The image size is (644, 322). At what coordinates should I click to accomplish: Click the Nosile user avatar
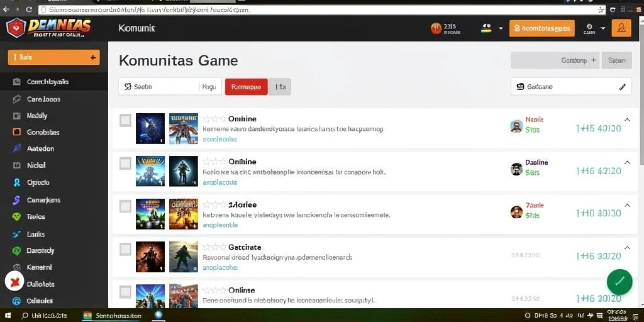coord(516,126)
